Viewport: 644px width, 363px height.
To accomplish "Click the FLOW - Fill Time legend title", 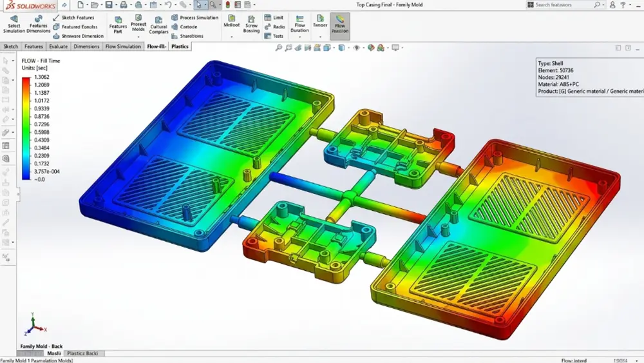I will click(x=41, y=61).
